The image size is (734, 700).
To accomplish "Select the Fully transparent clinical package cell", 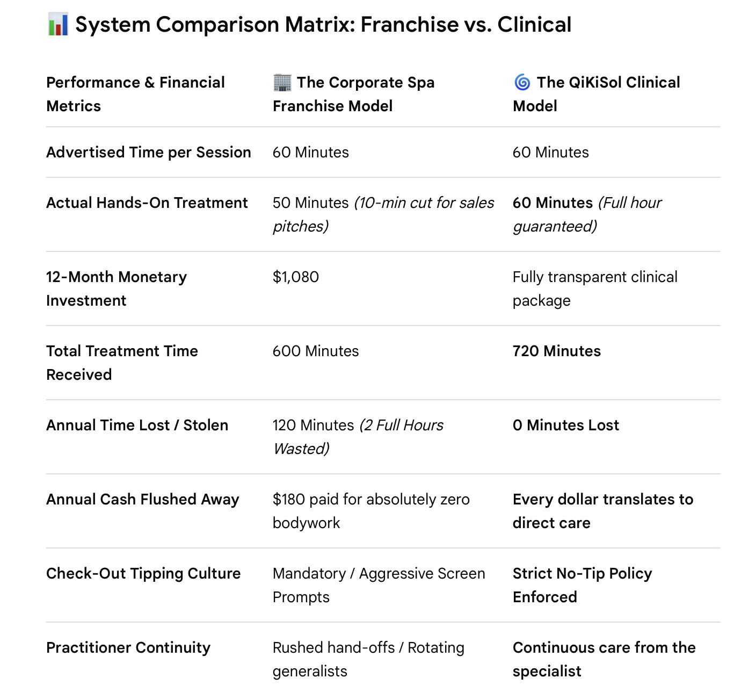I will coord(595,288).
